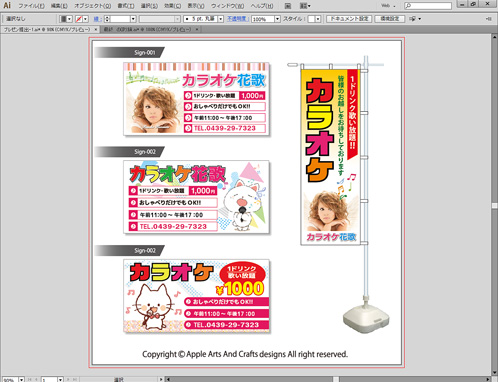The height and width of the screenshot is (382, 498).
Task: Click the ドキュメント設定 button
Action: click(349, 19)
